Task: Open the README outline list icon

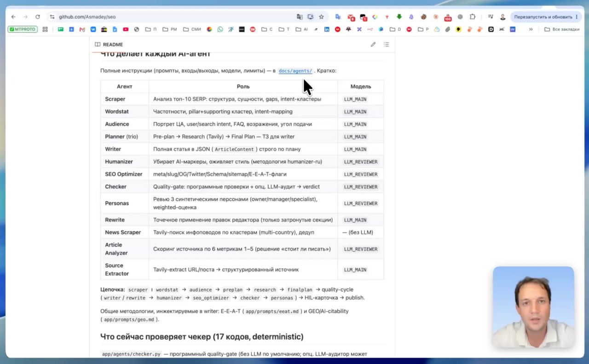Action: [387, 45]
